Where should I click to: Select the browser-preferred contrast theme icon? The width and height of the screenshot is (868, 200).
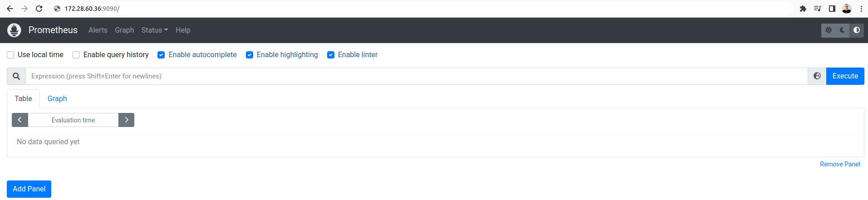pyautogui.click(x=857, y=30)
